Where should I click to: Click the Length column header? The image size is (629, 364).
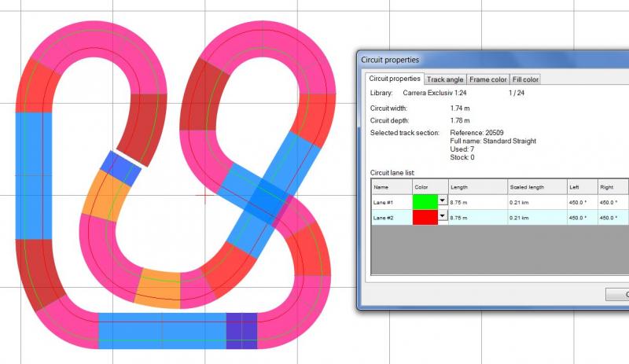pos(477,187)
